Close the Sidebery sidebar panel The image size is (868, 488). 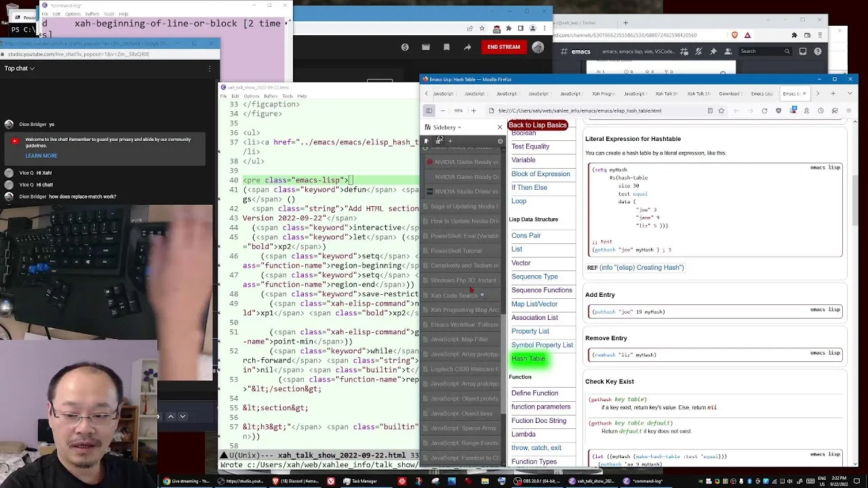tap(500, 127)
